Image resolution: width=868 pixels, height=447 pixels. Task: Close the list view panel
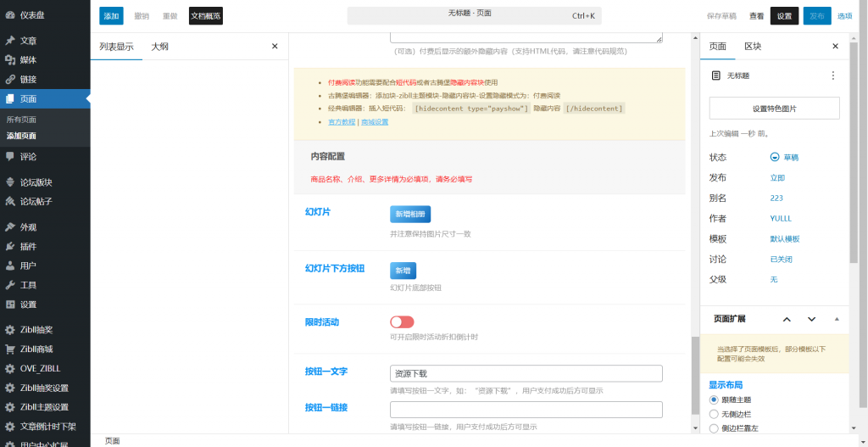[x=275, y=47]
